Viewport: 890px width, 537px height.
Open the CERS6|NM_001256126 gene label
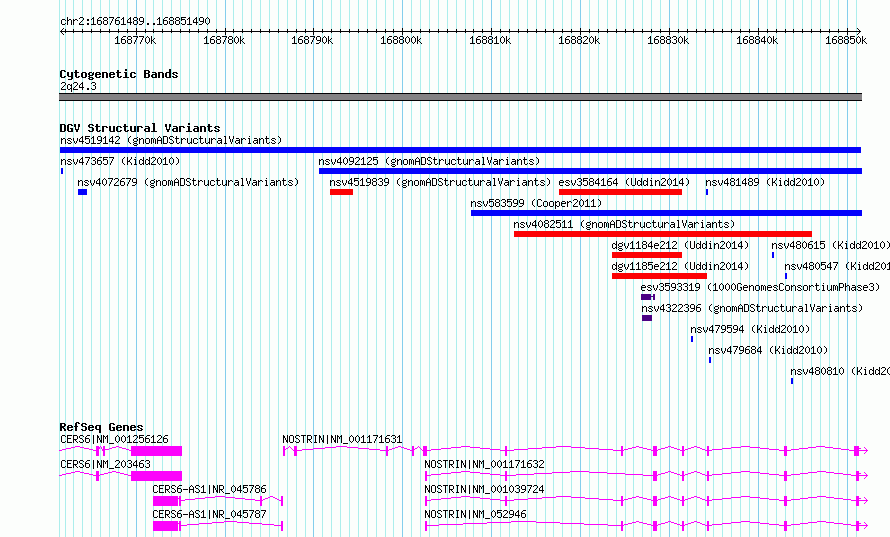[114, 439]
